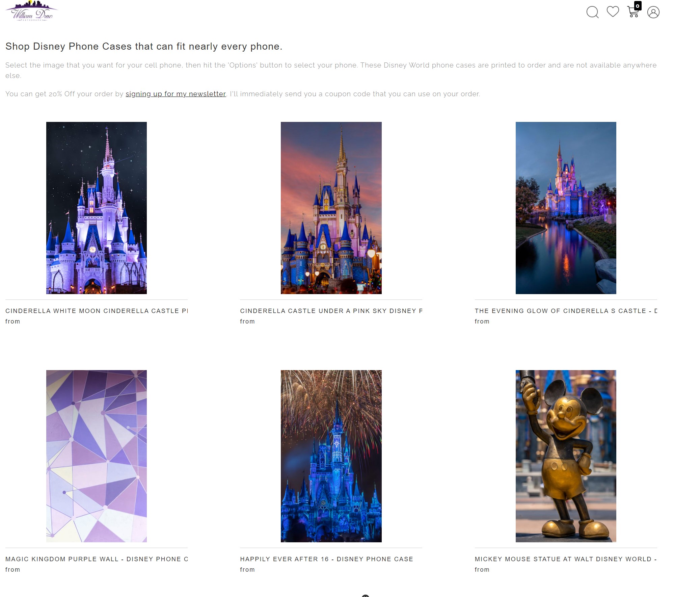Select the evening glow castle reflection image
The image size is (700, 597).
566,208
